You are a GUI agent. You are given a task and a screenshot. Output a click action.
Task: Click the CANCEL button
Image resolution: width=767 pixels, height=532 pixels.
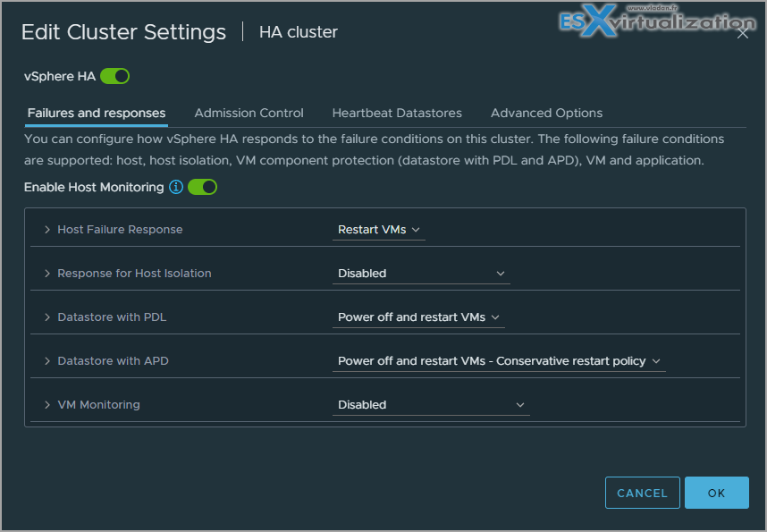[642, 493]
